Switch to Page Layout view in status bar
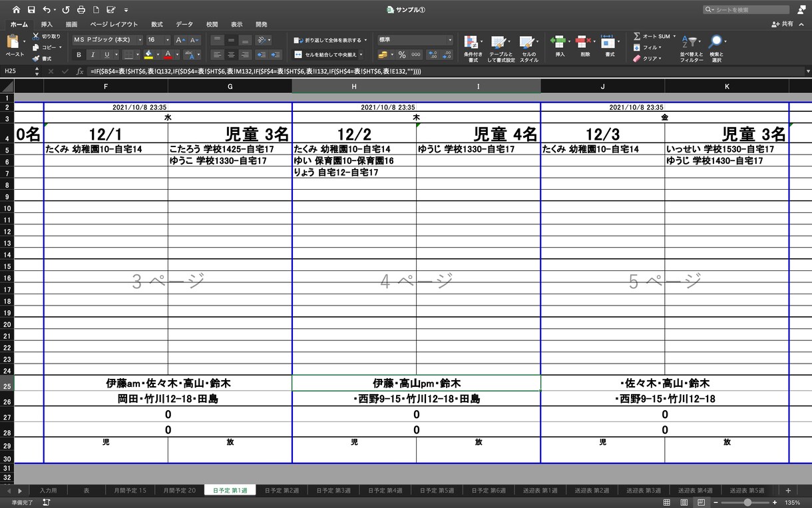Image resolution: width=812 pixels, height=508 pixels. (684, 502)
